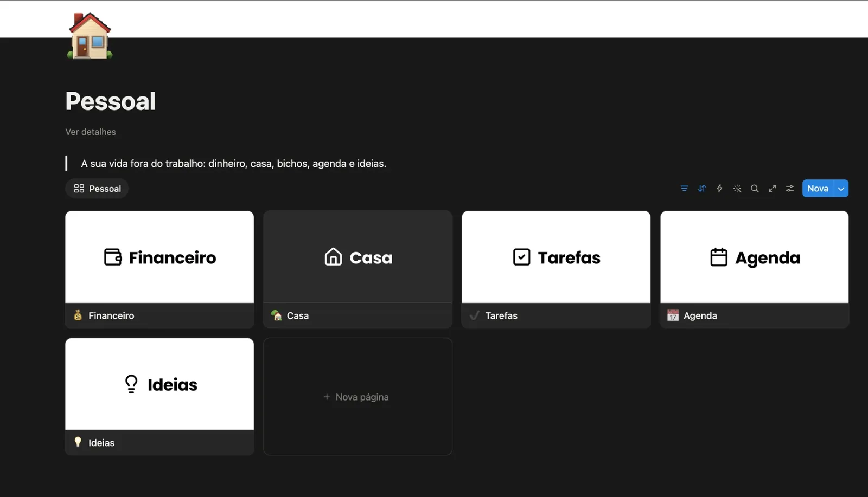
Task: Expand Ver detalhes under the title
Action: (91, 132)
